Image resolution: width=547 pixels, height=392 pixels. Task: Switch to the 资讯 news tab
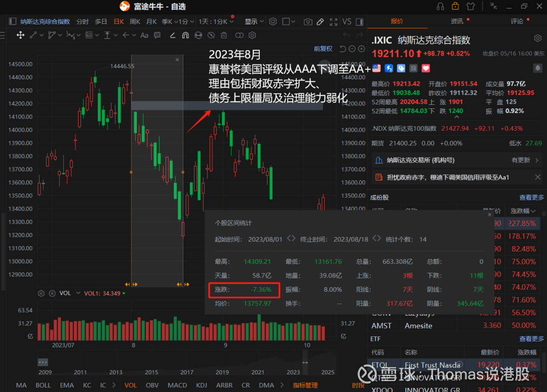coord(457,21)
